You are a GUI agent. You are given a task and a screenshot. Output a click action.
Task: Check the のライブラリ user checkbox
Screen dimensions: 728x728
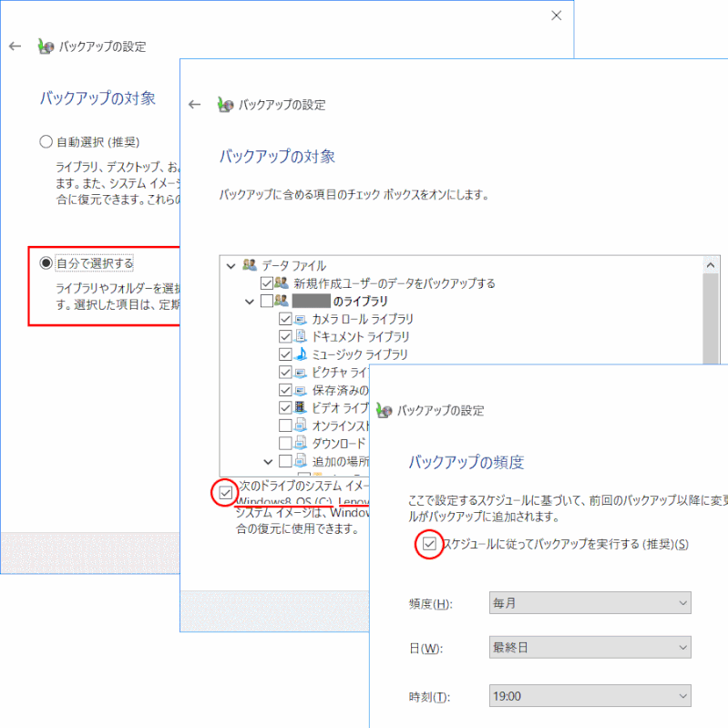pos(266,301)
